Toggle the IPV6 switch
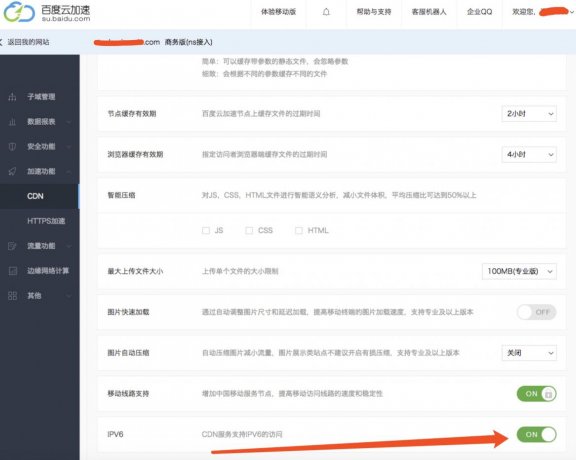The height and width of the screenshot is (460, 576). pos(536,435)
